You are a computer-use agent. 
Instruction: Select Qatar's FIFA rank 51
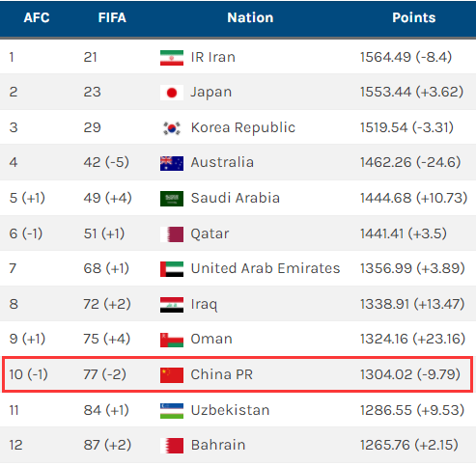[90, 233]
